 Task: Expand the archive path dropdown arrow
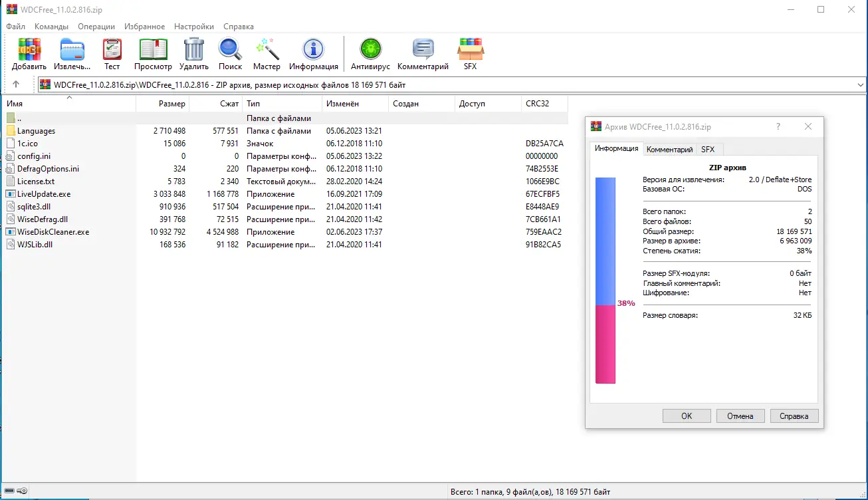click(861, 85)
